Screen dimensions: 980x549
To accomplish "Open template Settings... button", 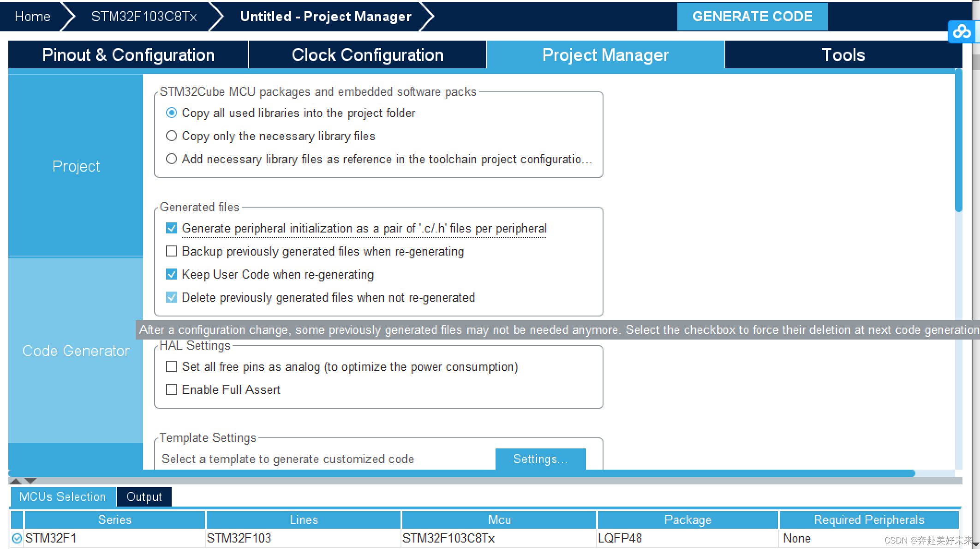I will tap(540, 459).
